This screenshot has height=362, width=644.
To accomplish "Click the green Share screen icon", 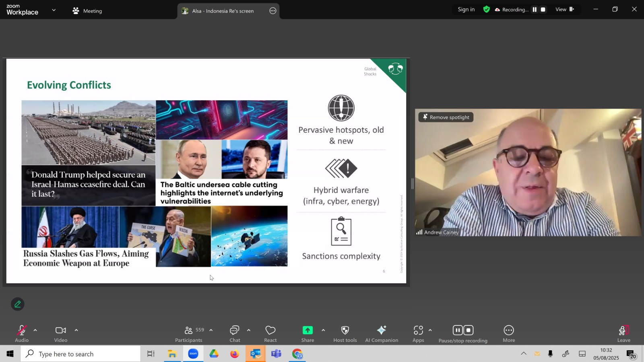I will tap(308, 330).
